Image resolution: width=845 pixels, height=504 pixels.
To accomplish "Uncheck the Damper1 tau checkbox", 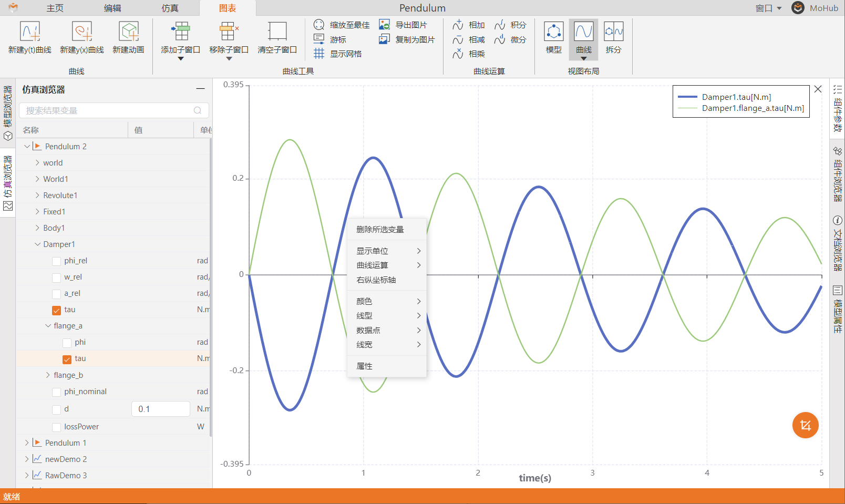I will 57,310.
